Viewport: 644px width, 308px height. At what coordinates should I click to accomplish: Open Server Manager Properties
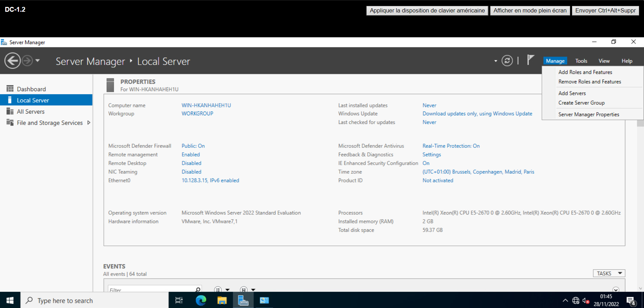click(x=589, y=114)
